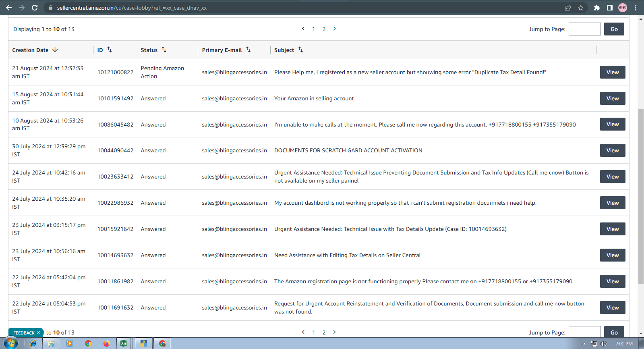Close the FEEDBACK tab with X

coord(38,333)
